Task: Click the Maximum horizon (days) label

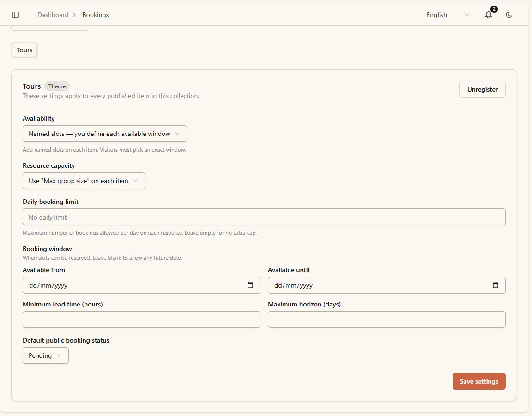Action: tap(304, 304)
